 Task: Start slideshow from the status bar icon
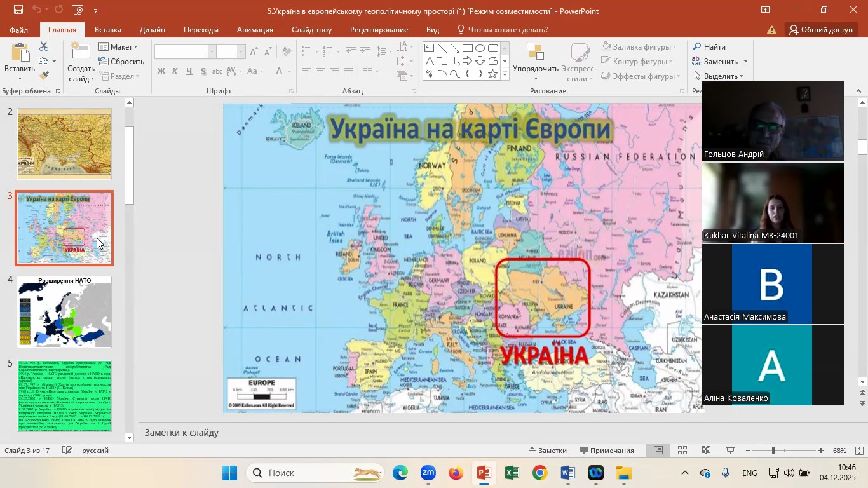coord(730,451)
